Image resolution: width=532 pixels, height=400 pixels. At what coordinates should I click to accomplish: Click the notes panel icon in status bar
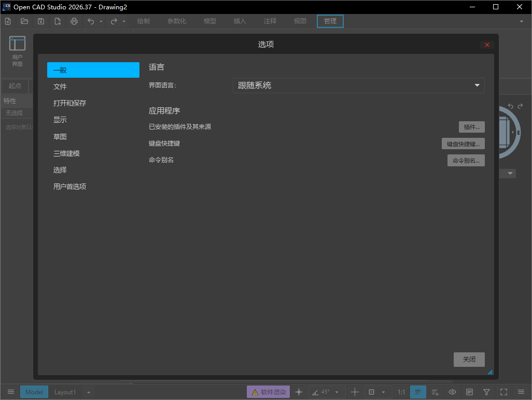point(470,392)
